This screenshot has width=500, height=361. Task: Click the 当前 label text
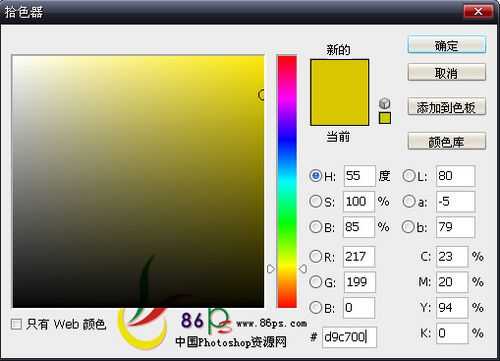(x=338, y=137)
